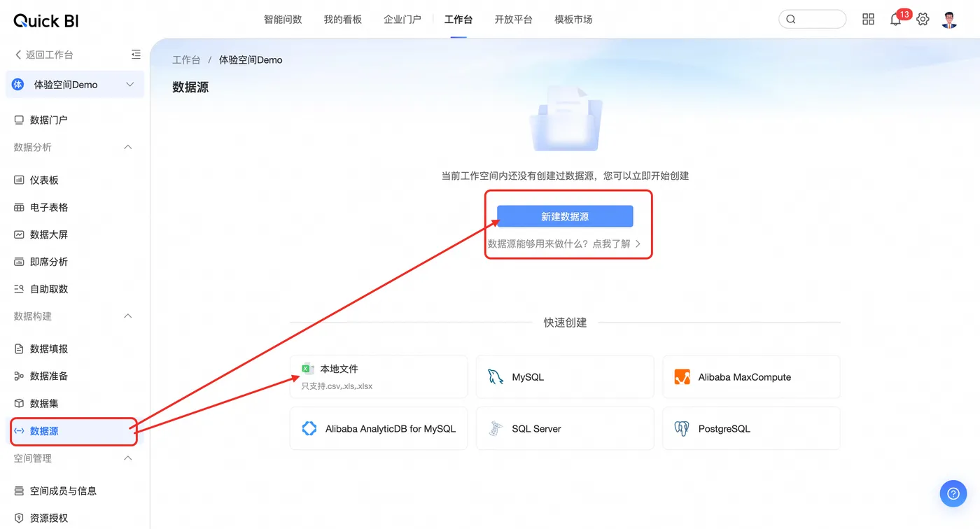Switch to the 我的看板 tab

pyautogui.click(x=343, y=20)
